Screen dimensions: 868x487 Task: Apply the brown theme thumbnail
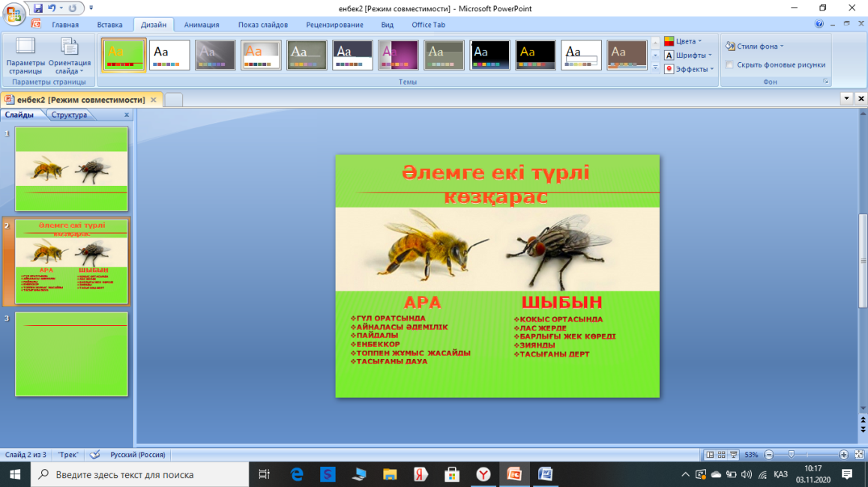(x=627, y=55)
